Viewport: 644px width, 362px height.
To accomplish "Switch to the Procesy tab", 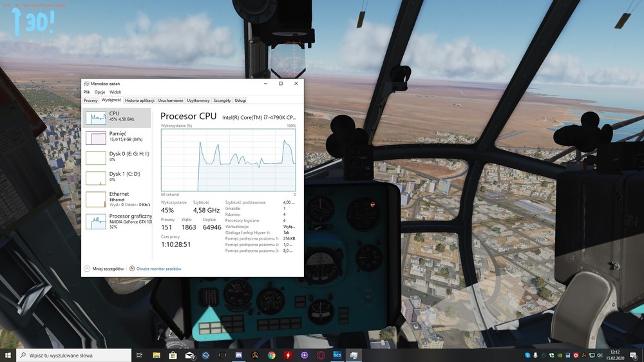I will point(90,100).
